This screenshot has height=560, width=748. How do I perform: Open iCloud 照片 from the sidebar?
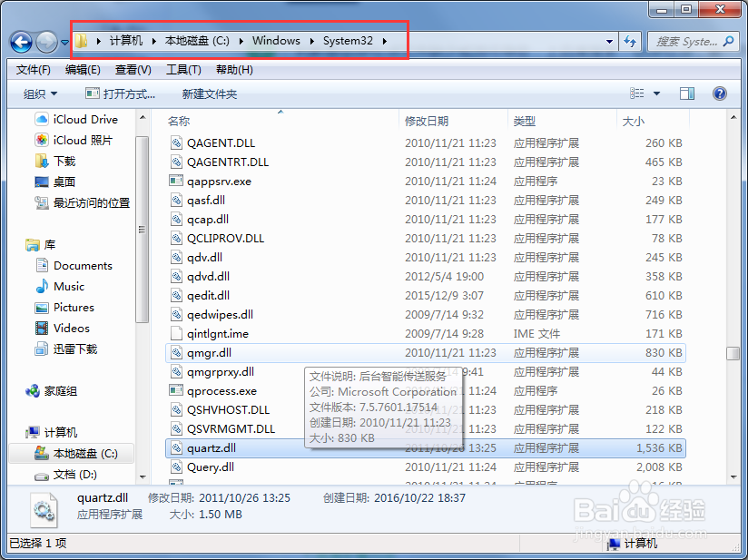coord(80,141)
